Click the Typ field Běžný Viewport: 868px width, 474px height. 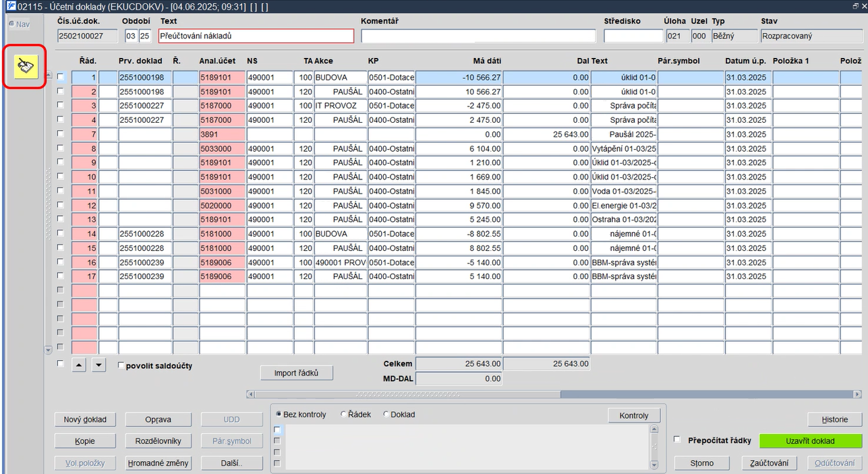pos(734,36)
